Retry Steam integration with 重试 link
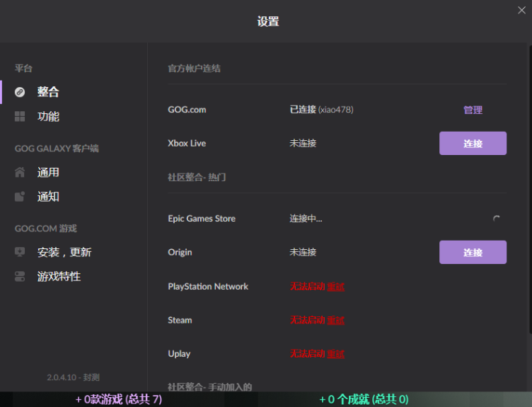532x407 pixels. click(x=335, y=320)
